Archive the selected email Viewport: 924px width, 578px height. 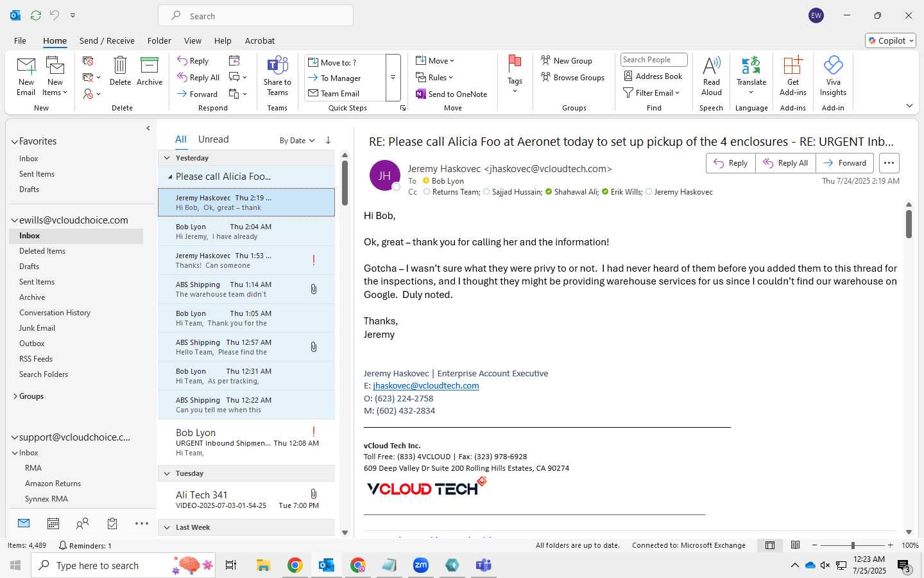[x=150, y=71]
